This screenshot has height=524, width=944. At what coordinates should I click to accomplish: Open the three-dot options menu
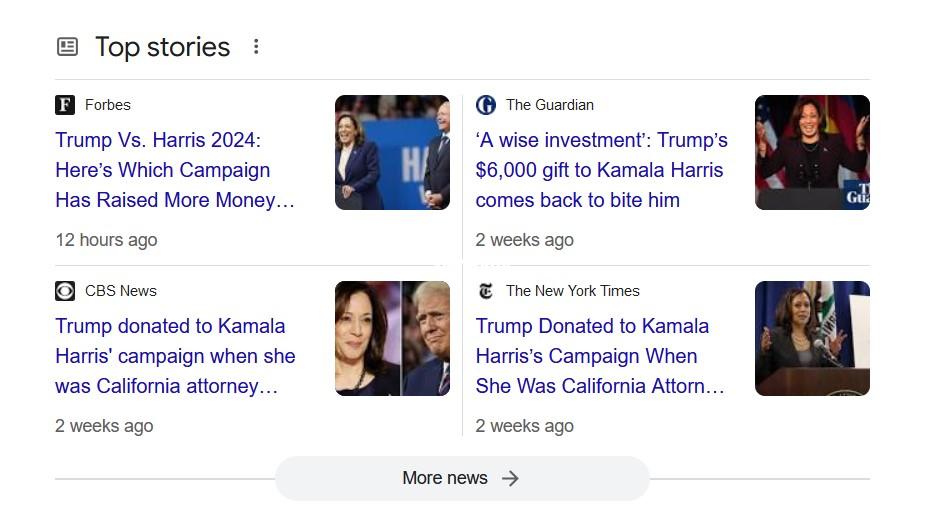[x=256, y=47]
